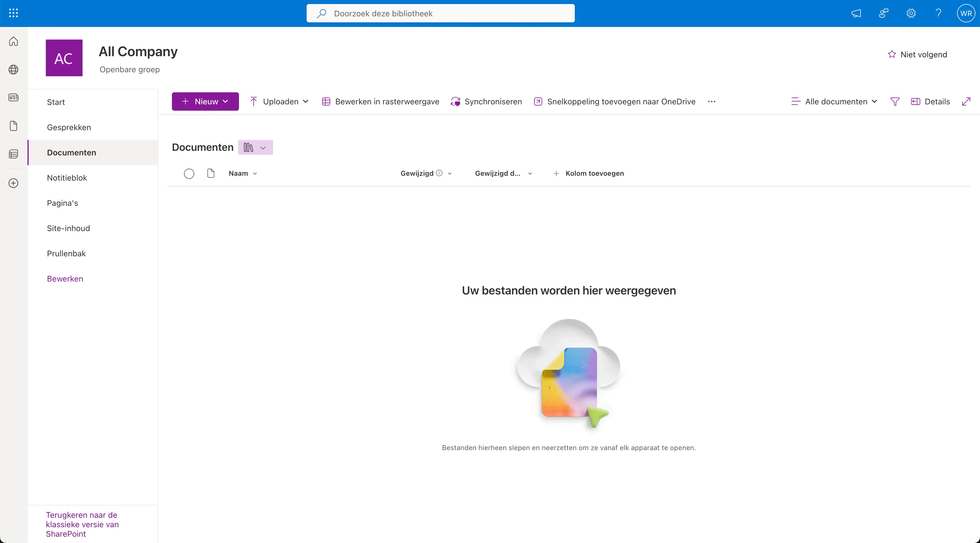Toggle select all documents checkbox
Screen dimensions: 980x543
tap(189, 173)
